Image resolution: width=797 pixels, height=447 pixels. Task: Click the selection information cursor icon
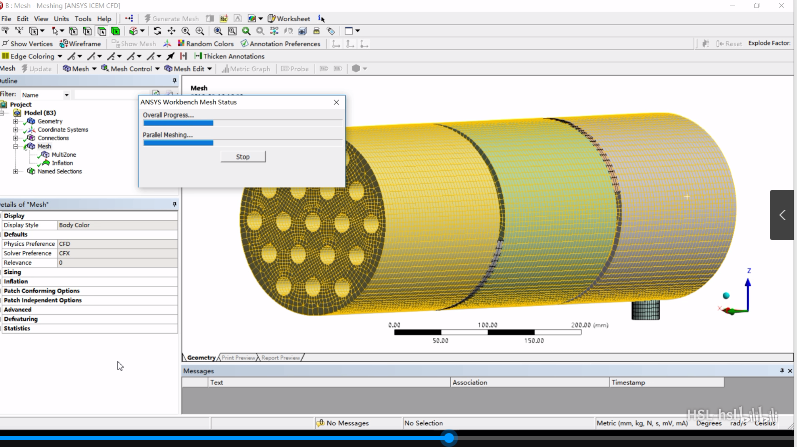tap(321, 19)
